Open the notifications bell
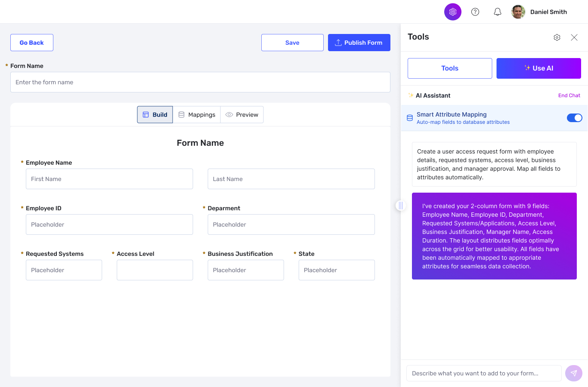Image resolution: width=588 pixels, height=387 pixels. click(x=498, y=12)
